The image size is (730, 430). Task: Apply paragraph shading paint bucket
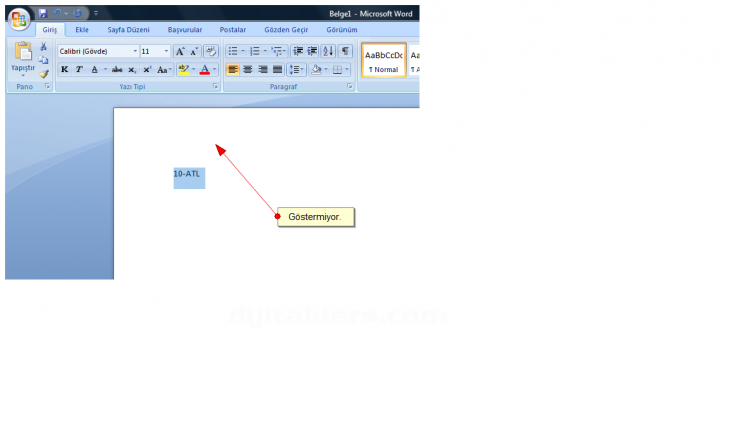pyautogui.click(x=316, y=69)
